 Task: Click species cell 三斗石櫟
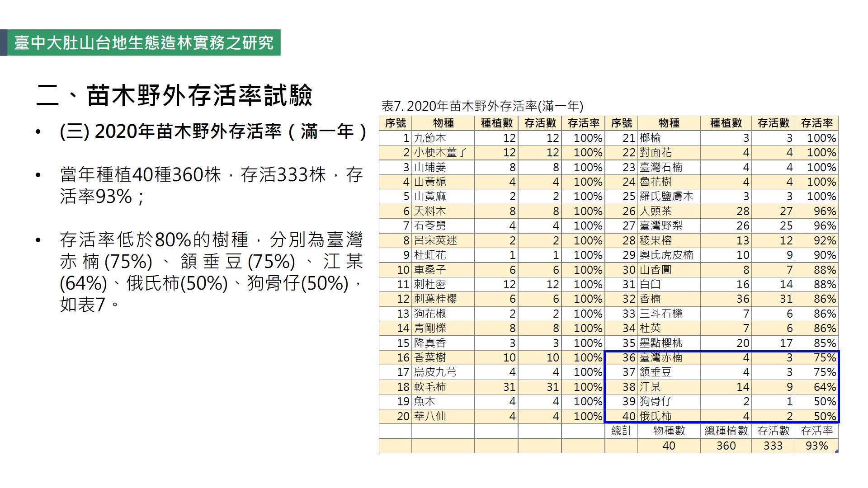(669, 314)
